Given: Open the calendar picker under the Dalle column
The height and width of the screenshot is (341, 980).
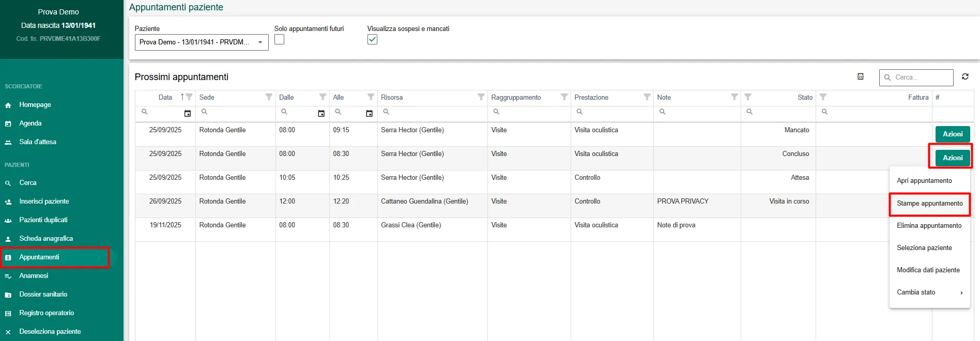Looking at the screenshot, I should tap(321, 113).
